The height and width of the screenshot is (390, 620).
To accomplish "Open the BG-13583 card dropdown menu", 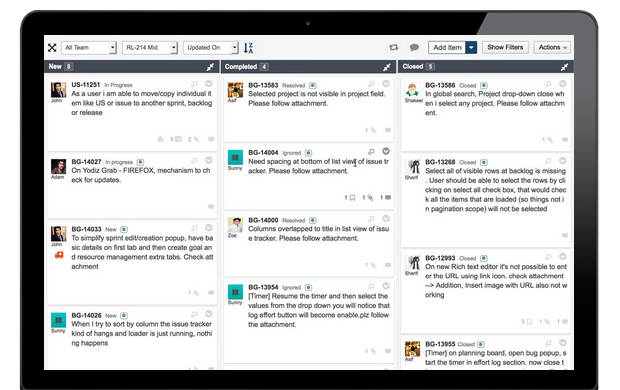I will [386, 83].
